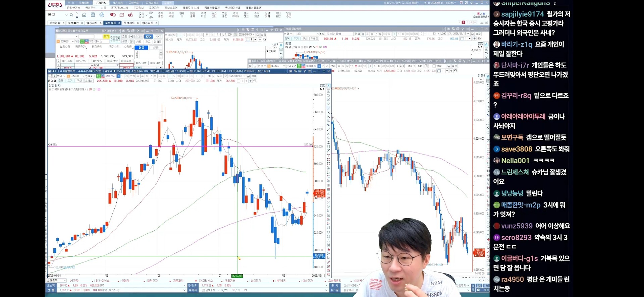
Task: Select page 2 in top-right page selector
Action: point(463,22)
